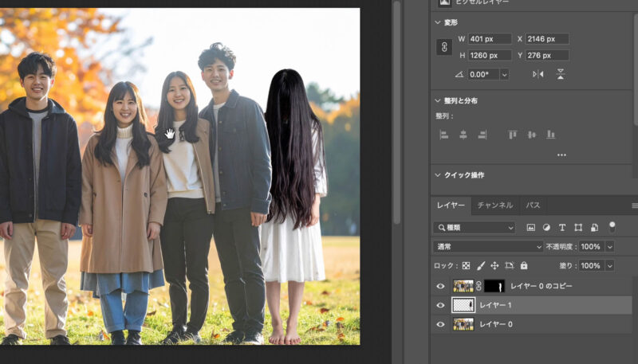Align top edges icon

point(512,135)
